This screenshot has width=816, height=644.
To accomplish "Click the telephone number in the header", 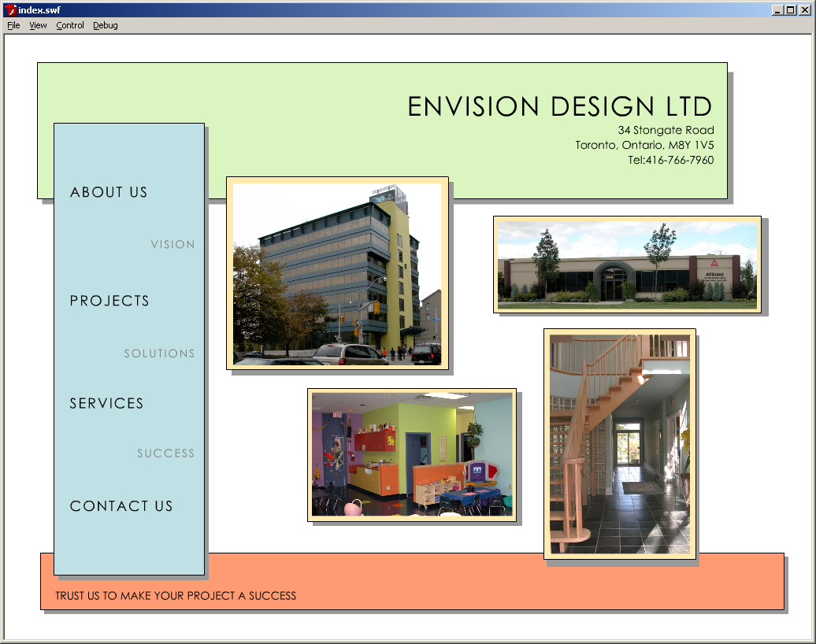I will click(x=670, y=160).
